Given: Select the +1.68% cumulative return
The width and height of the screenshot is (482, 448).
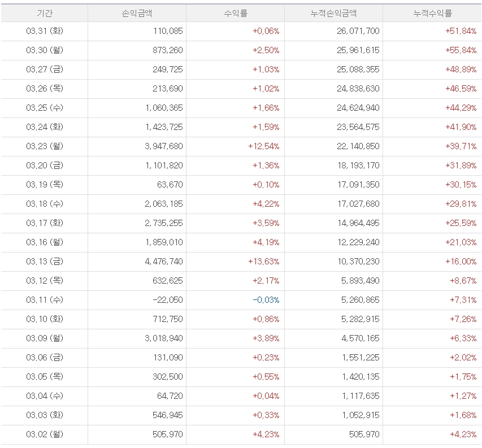Looking at the screenshot, I should pyautogui.click(x=463, y=415).
